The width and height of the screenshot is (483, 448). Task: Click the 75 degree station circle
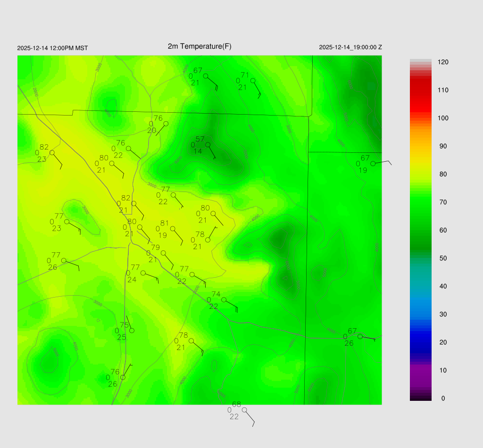pos(132,331)
